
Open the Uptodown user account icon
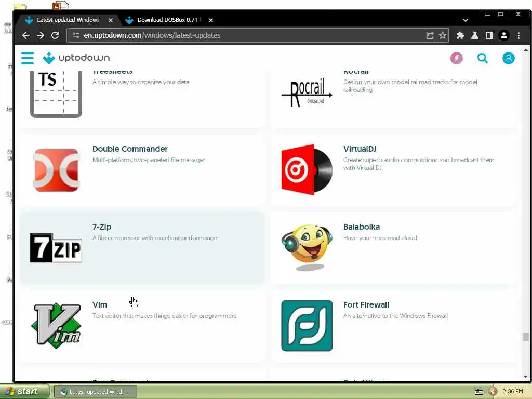pyautogui.click(x=508, y=58)
